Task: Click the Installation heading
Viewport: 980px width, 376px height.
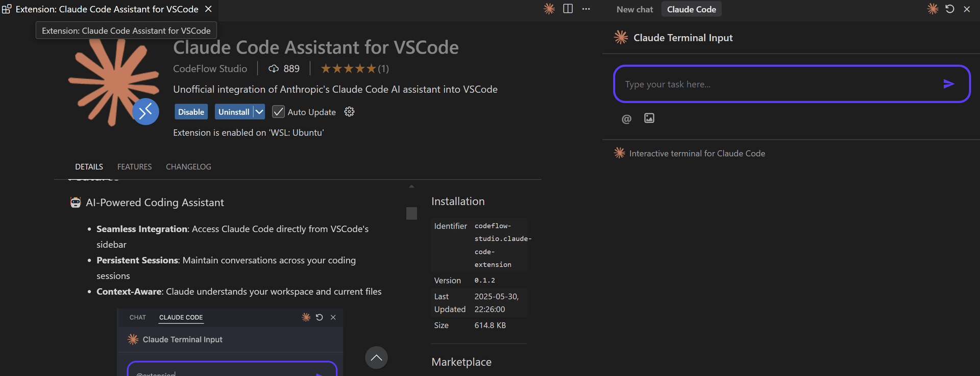Action: pos(458,201)
